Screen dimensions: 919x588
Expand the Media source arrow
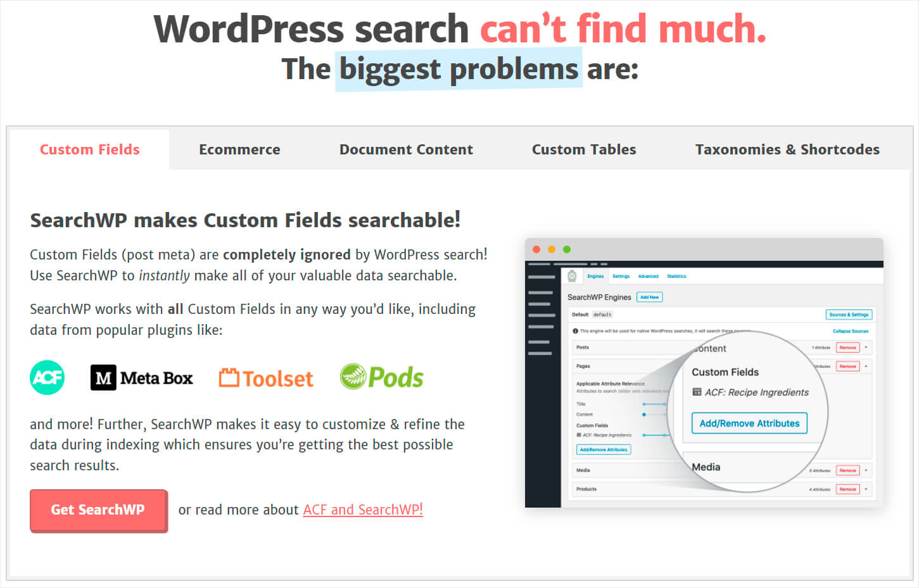pyautogui.click(x=866, y=470)
